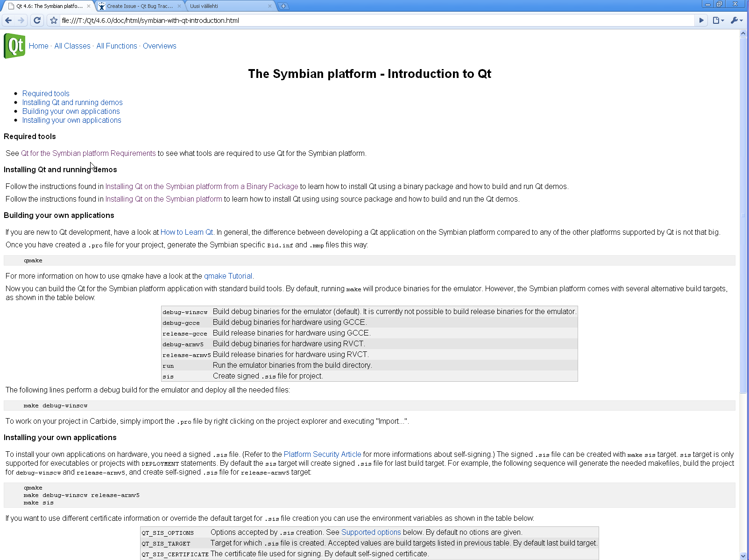Viewport: 749px width, 560px height.
Task: Click the address bar URL field
Action: coord(374,21)
